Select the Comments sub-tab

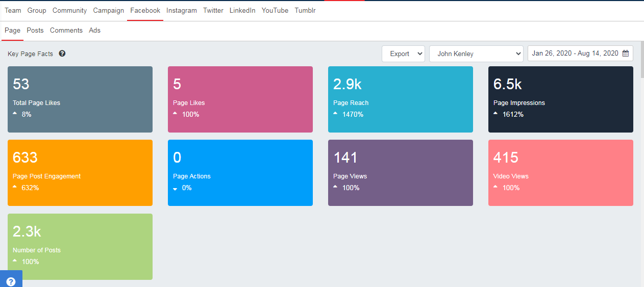tap(66, 31)
